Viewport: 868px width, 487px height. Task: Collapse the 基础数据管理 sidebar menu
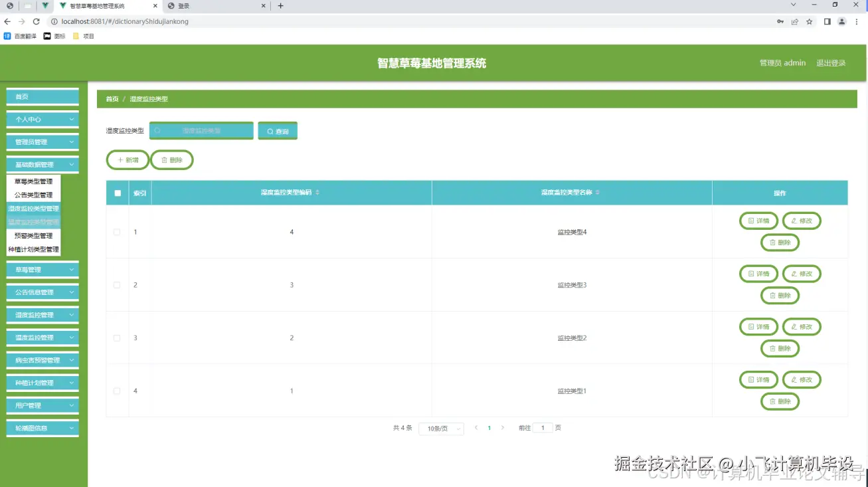pos(43,165)
